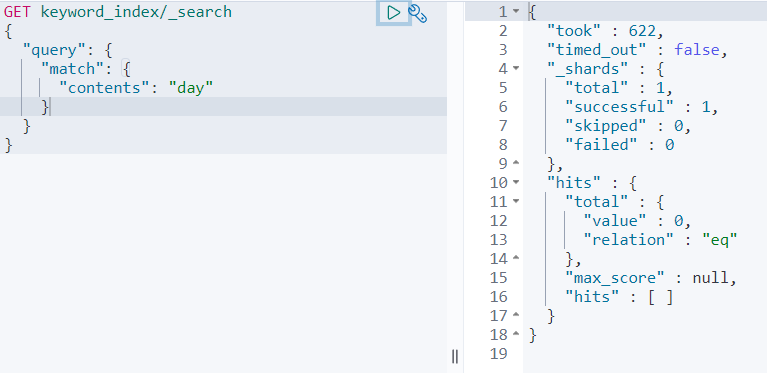Click the "relation" : "eq" line

(x=660, y=240)
